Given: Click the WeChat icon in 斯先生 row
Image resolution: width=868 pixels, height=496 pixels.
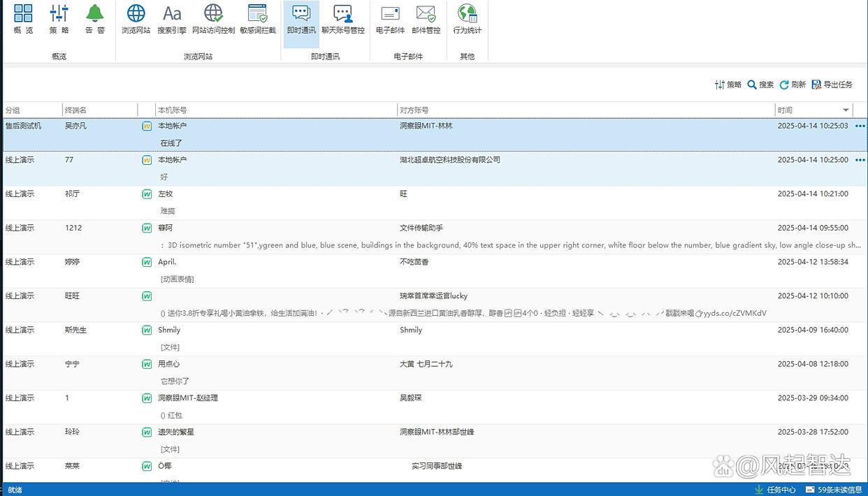Looking at the screenshot, I should (147, 330).
